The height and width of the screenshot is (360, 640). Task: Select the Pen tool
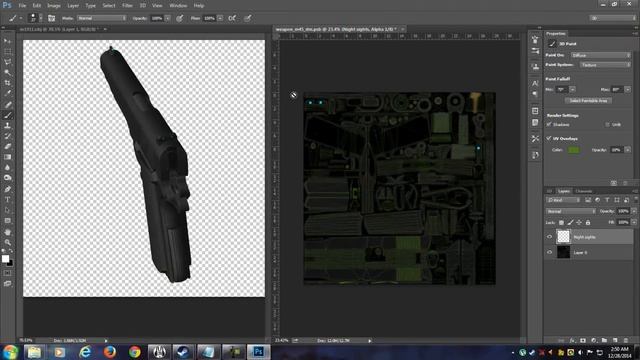pyautogui.click(x=7, y=189)
